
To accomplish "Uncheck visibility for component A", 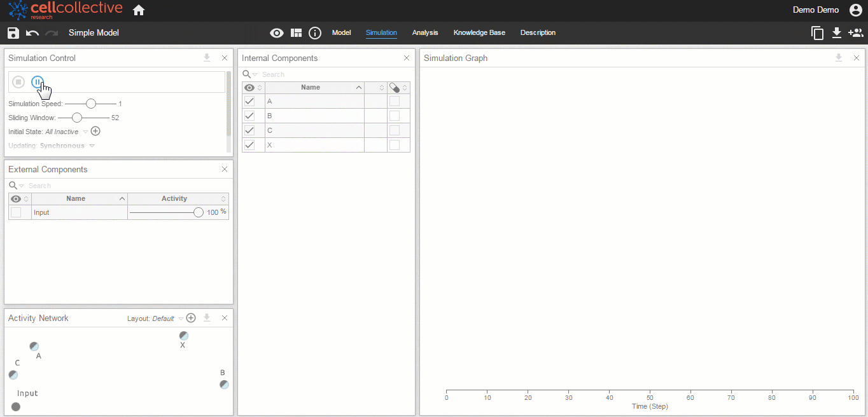I will 249,101.
